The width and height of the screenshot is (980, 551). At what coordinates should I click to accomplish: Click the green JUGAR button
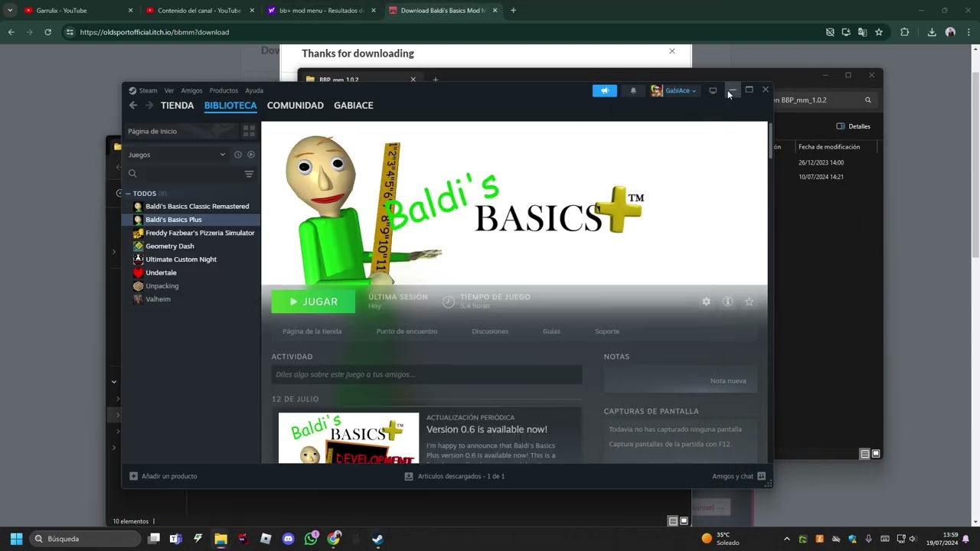point(313,302)
